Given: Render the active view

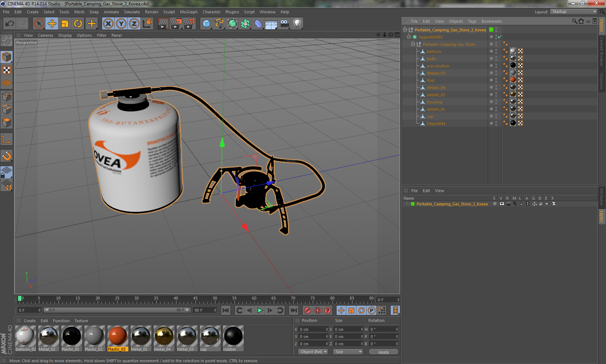Looking at the screenshot, I should pos(163,24).
